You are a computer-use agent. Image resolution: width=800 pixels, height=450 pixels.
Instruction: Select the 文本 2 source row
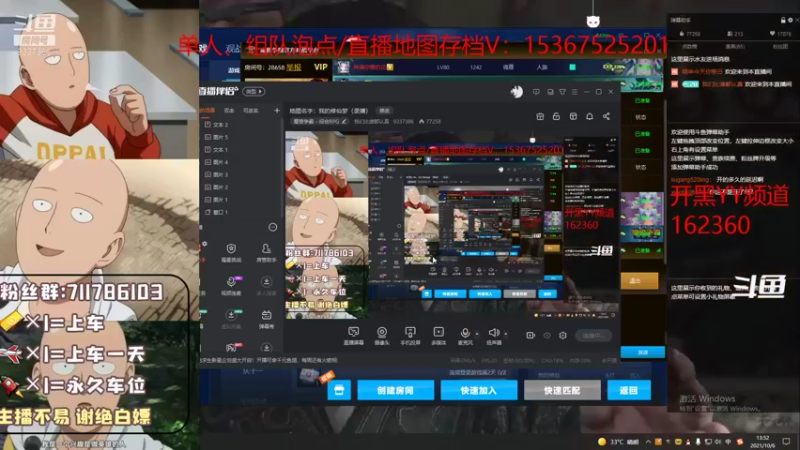tap(241, 124)
